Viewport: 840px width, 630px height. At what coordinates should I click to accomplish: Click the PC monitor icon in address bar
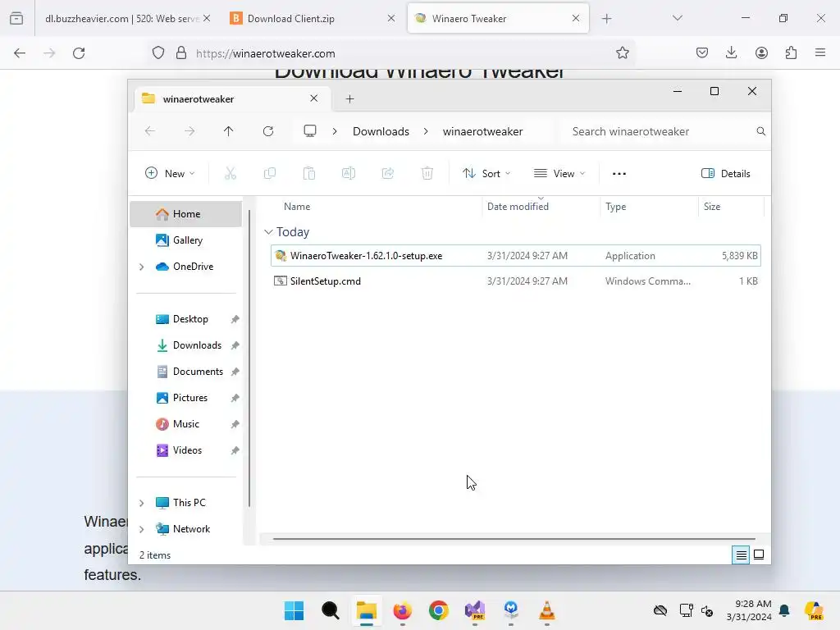click(309, 131)
